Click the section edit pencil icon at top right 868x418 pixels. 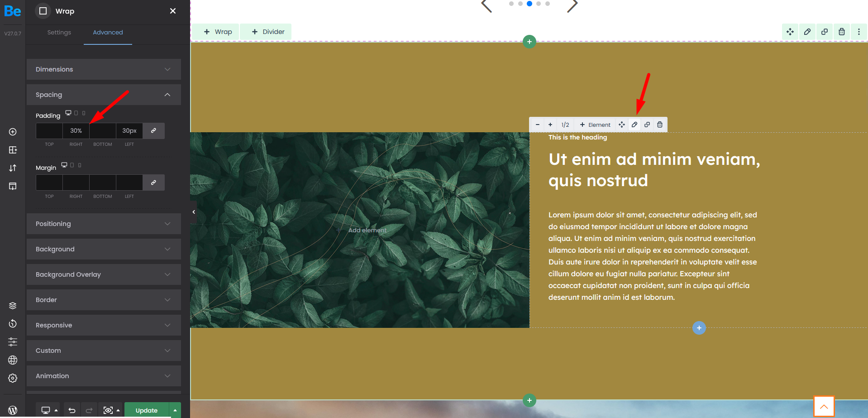click(807, 32)
